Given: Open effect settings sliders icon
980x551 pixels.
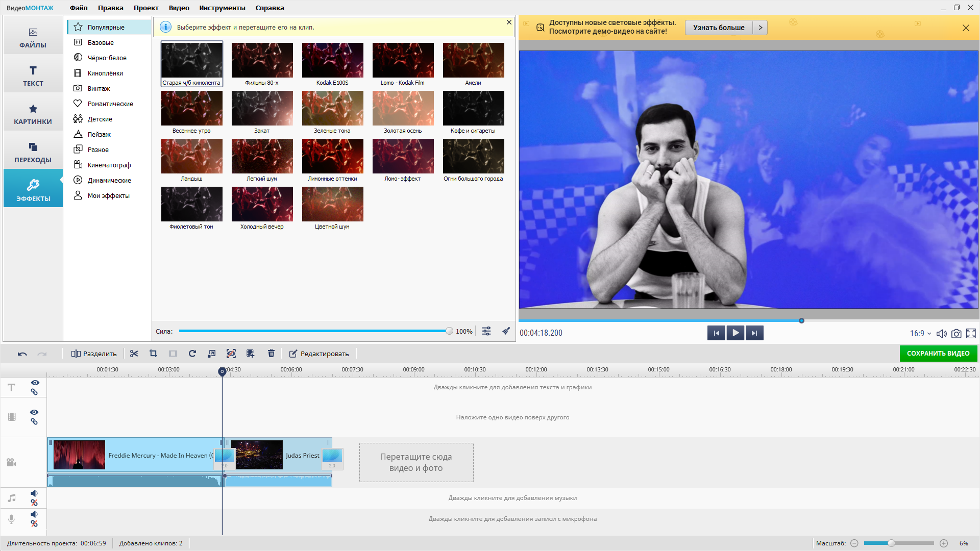Looking at the screenshot, I should (x=486, y=331).
